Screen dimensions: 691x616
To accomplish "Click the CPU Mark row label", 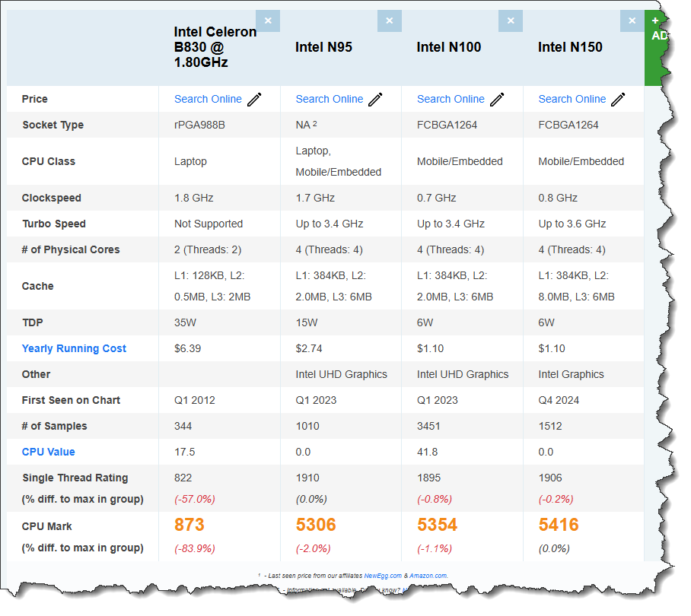I will tap(46, 526).
